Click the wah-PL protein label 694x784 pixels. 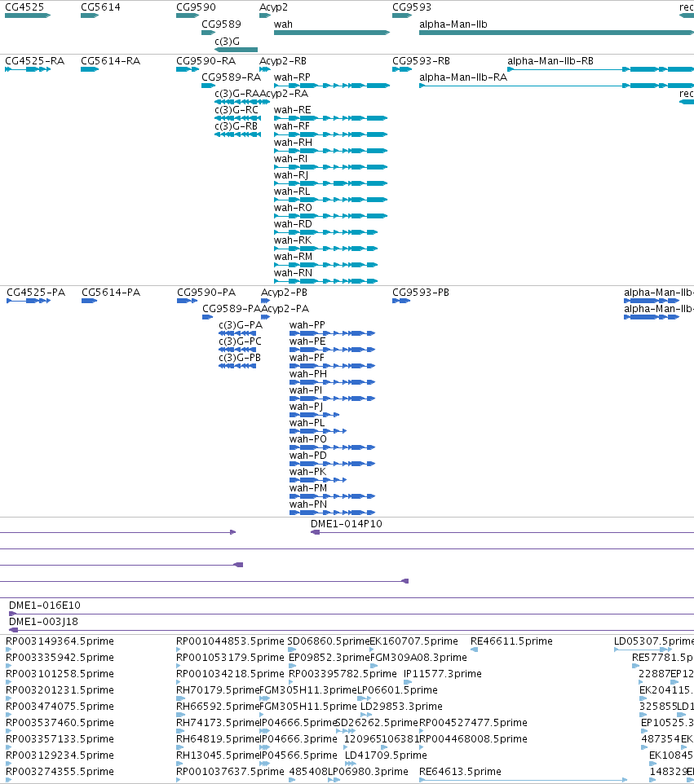pyautogui.click(x=307, y=423)
